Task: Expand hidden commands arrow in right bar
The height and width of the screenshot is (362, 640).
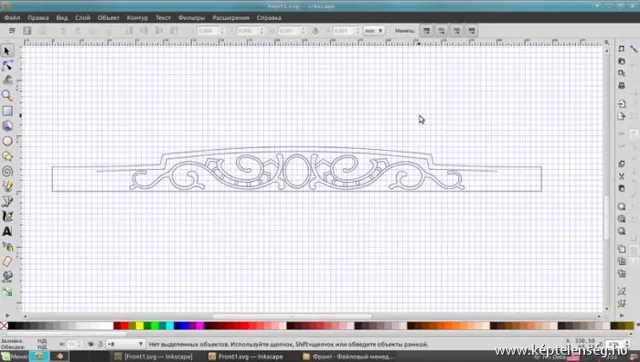Action: (621, 315)
